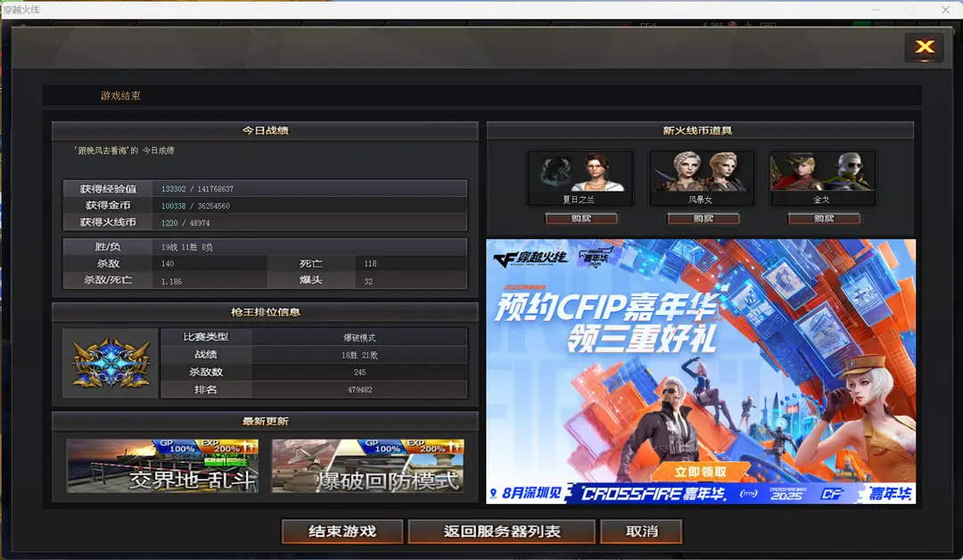The height and width of the screenshot is (560, 963).
Task: Select the 新火线币道具 panel header
Action: tap(700, 130)
